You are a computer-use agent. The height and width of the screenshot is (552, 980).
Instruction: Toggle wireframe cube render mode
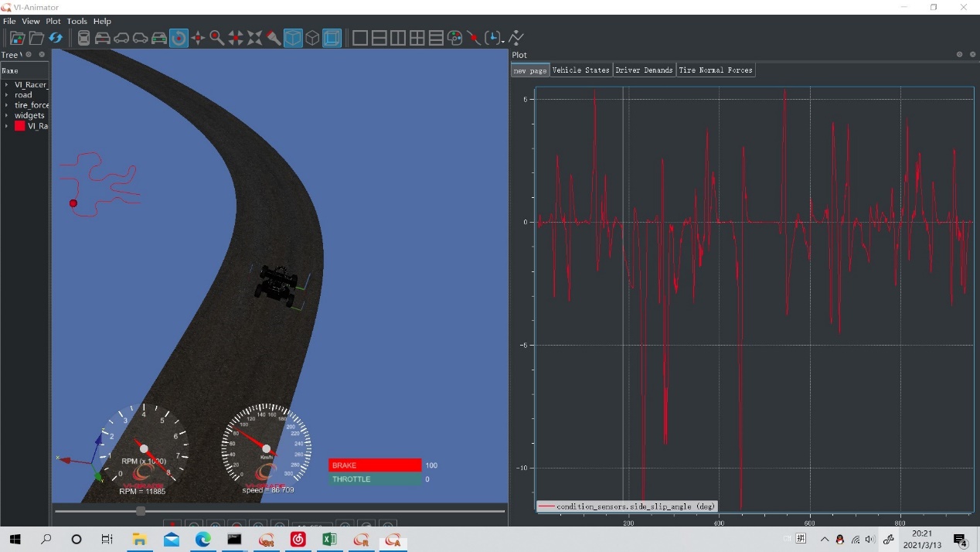click(x=312, y=38)
